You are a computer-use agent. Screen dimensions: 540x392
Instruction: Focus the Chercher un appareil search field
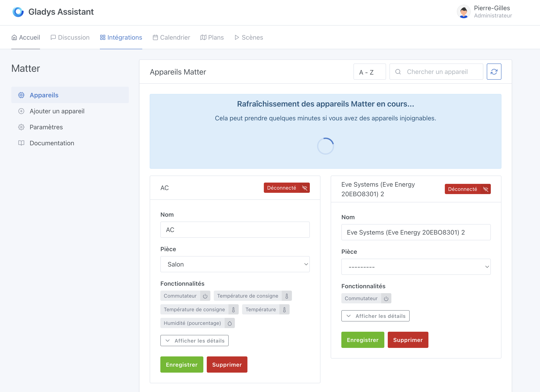click(436, 72)
